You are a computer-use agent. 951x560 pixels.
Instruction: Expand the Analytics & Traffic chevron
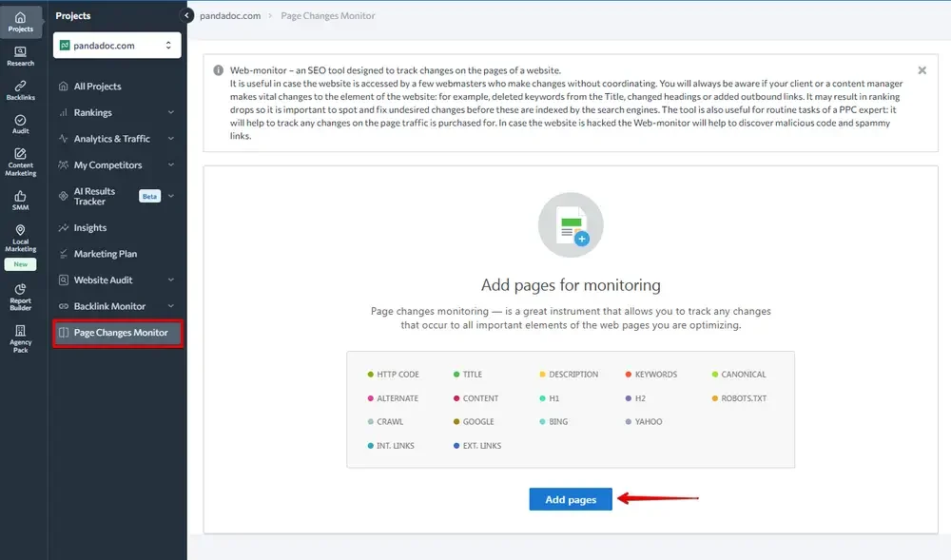[171, 138]
